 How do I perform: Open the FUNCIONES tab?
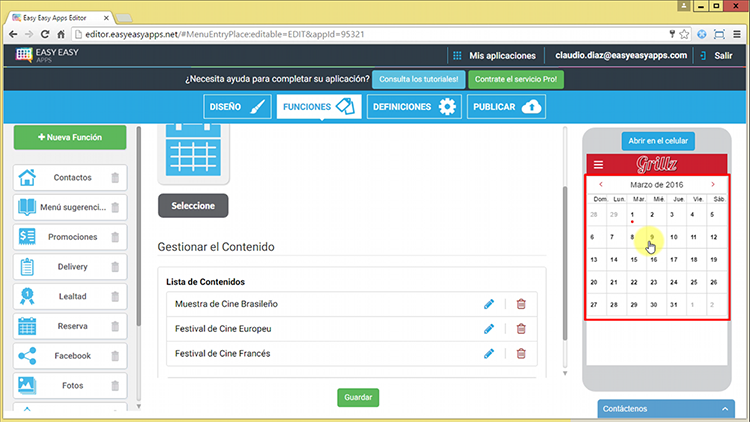[319, 107]
